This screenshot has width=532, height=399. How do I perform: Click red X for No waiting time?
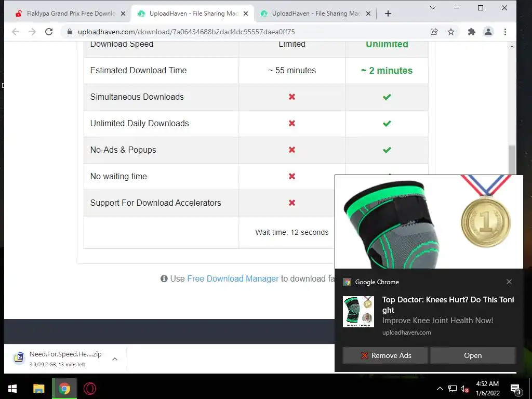[x=292, y=176]
